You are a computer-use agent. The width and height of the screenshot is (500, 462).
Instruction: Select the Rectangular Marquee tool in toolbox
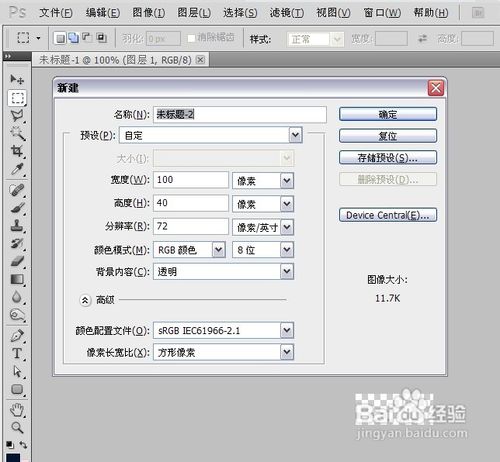17,98
